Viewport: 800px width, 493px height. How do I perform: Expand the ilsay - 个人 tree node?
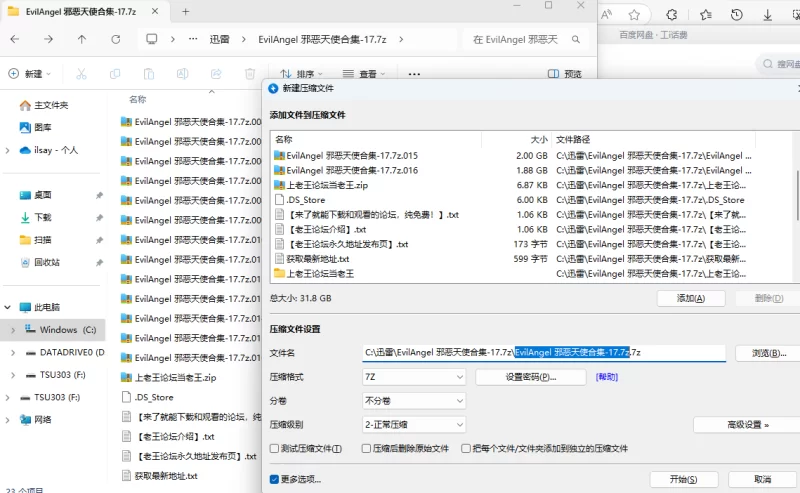click(x=8, y=151)
